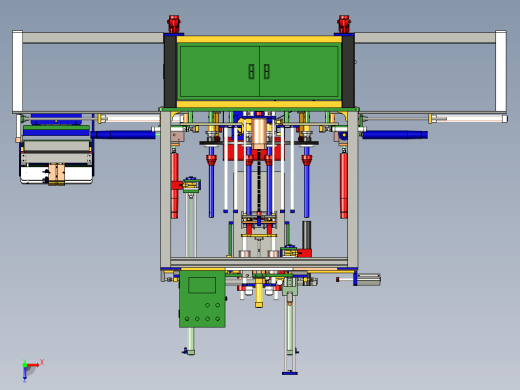The height and width of the screenshot is (390, 520).
Task: Pick the grey horizontal beam on the upper right
Action: (425, 38)
